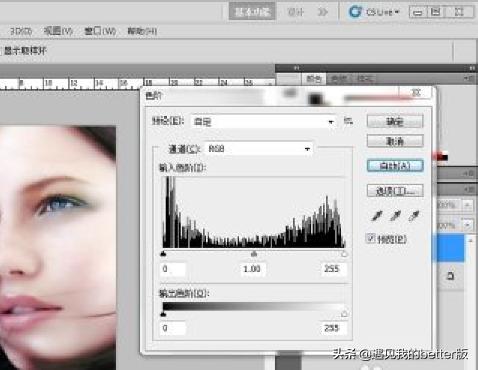Click the preset options icon beside preset dropdown
The image size is (478, 370).
pyautogui.click(x=348, y=121)
